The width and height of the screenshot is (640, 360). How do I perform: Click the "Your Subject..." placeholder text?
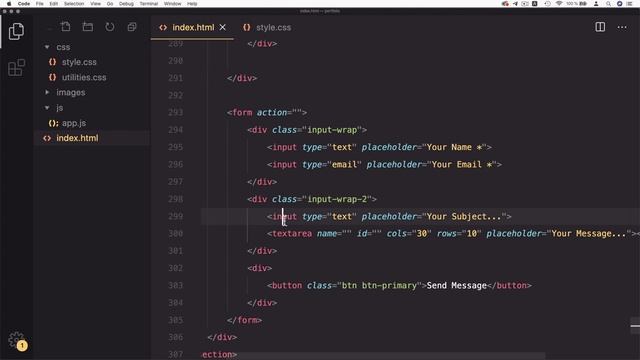pos(464,216)
